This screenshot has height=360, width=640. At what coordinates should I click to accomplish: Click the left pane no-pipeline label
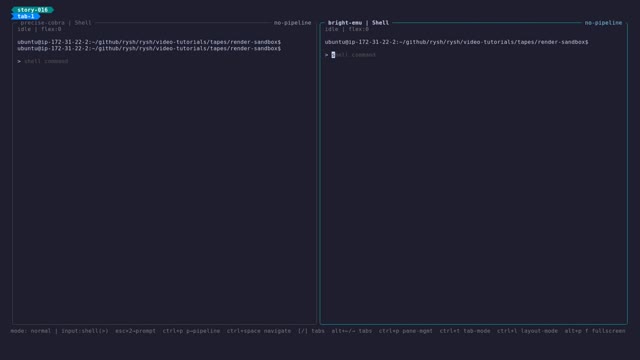tap(292, 23)
